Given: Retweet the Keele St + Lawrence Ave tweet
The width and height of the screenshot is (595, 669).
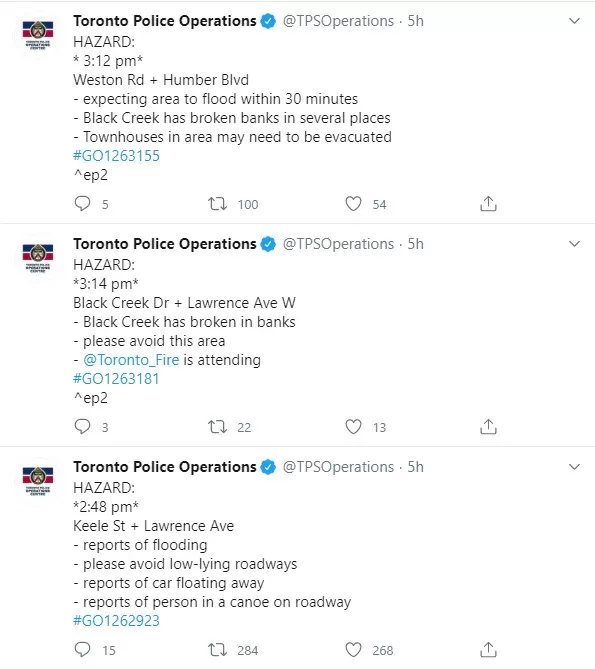Looking at the screenshot, I should coord(217,650).
